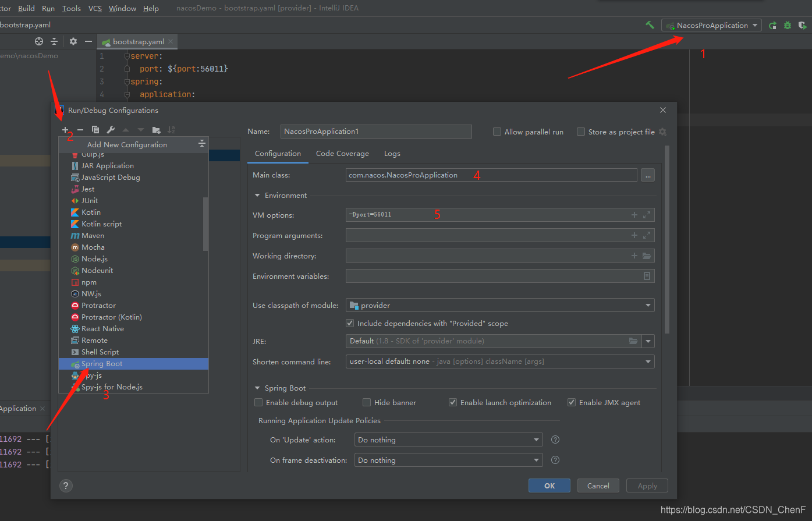Click the Cancel button
This screenshot has width=812, height=521.
pyautogui.click(x=598, y=485)
